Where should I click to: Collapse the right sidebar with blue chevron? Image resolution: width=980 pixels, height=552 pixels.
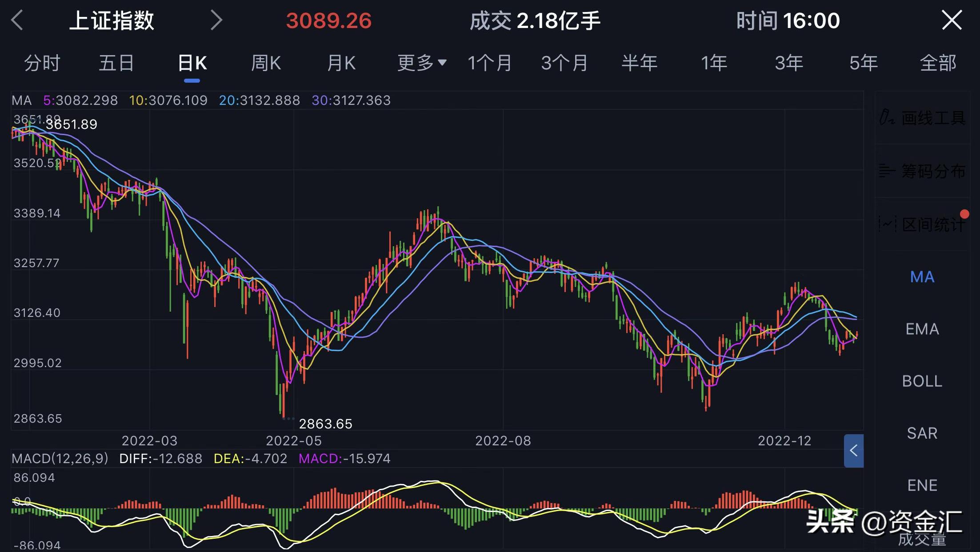[853, 450]
